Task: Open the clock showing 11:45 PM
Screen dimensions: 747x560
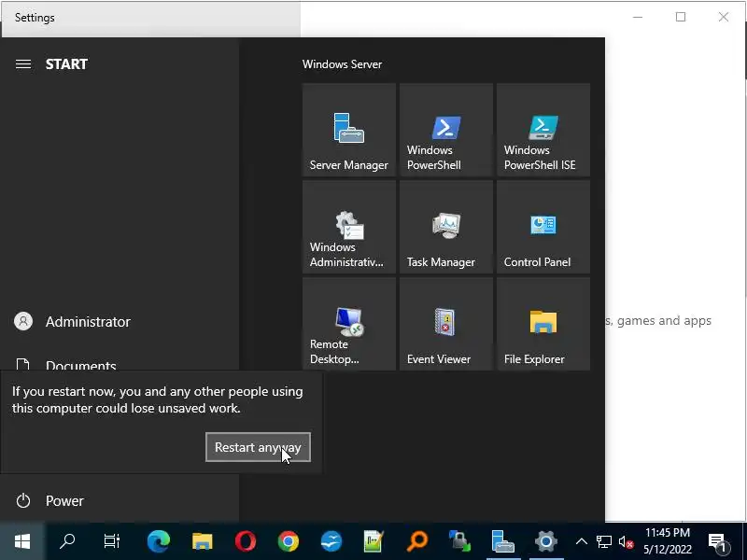Action: (x=667, y=541)
